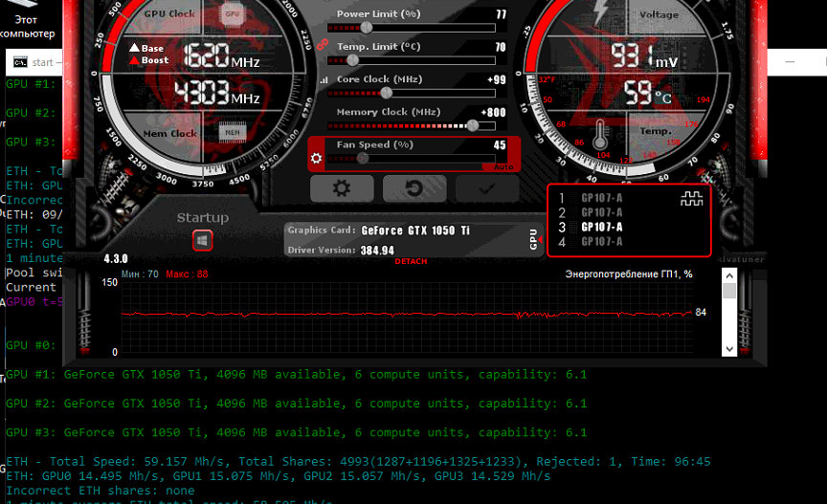Image resolution: width=827 pixels, height=504 pixels.
Task: Click the 'Мин : 70' graph label
Action: click(x=140, y=274)
